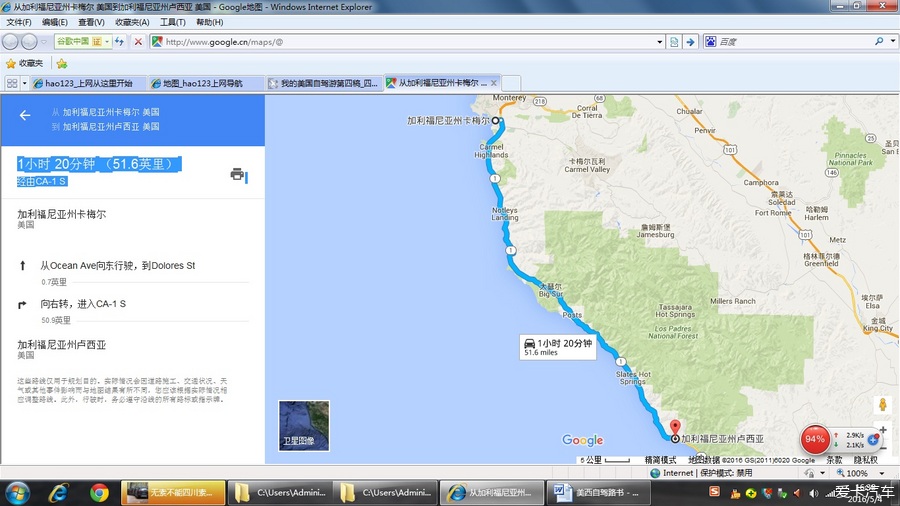Expand the tab list dropdown arrow

24,83
